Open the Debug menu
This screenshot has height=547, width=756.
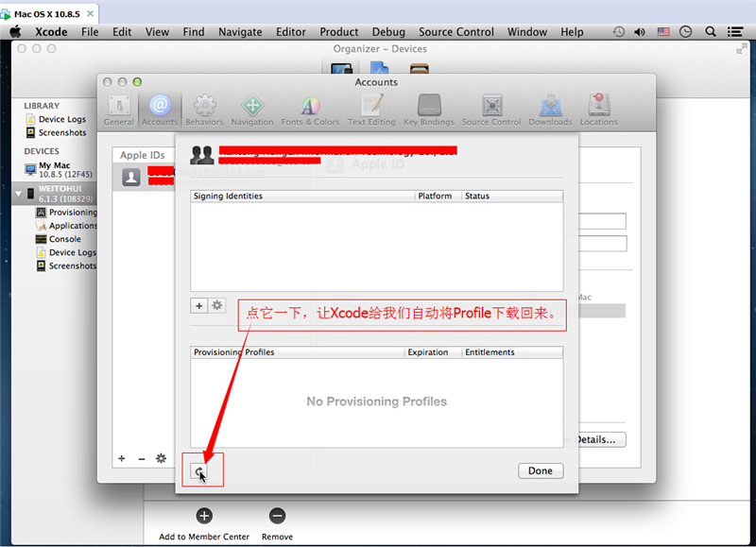388,32
